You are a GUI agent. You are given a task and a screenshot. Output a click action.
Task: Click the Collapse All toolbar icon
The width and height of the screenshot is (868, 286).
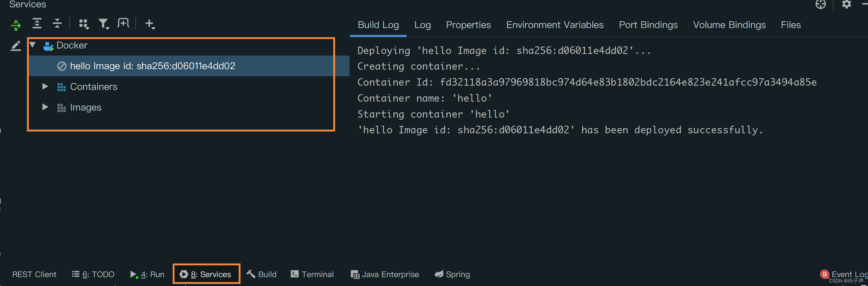tap(57, 24)
